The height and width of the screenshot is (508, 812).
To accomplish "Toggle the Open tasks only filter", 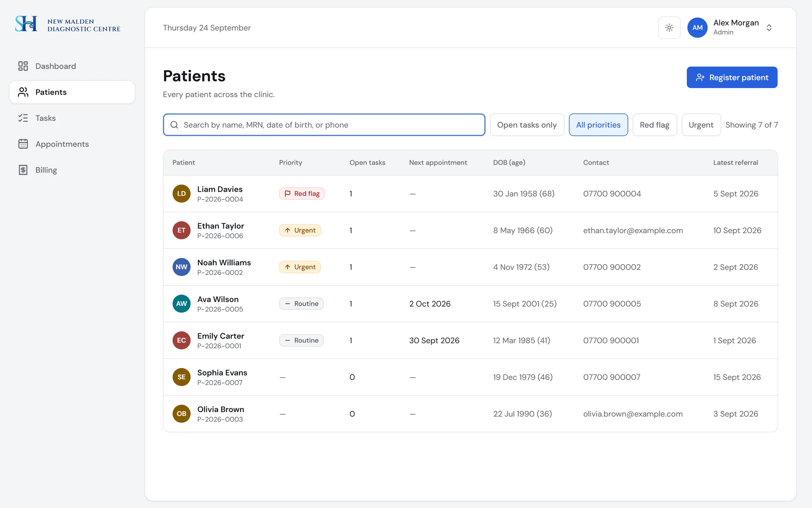I will click(527, 125).
